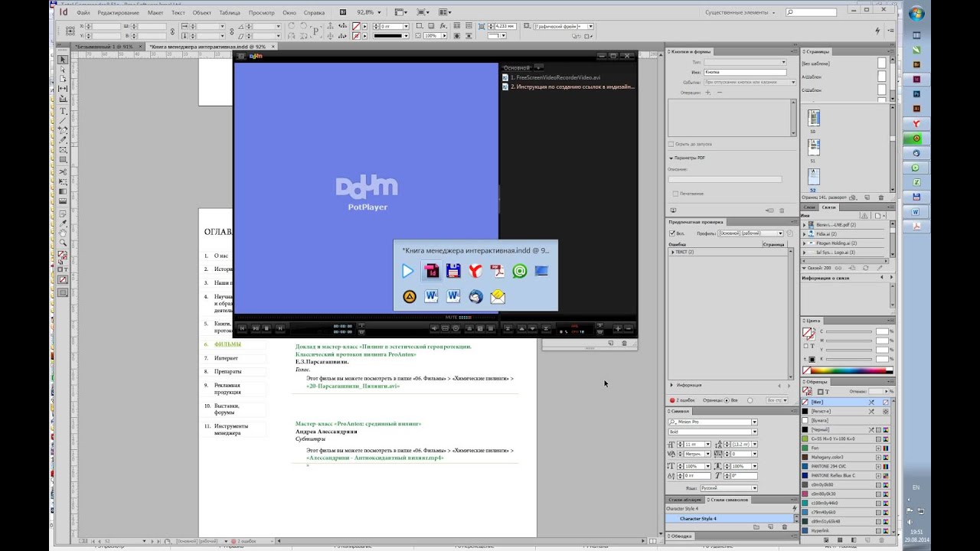The width and height of the screenshot is (980, 551).
Task: Select the green Mail.ru agent icon in switcher
Action: click(x=520, y=270)
